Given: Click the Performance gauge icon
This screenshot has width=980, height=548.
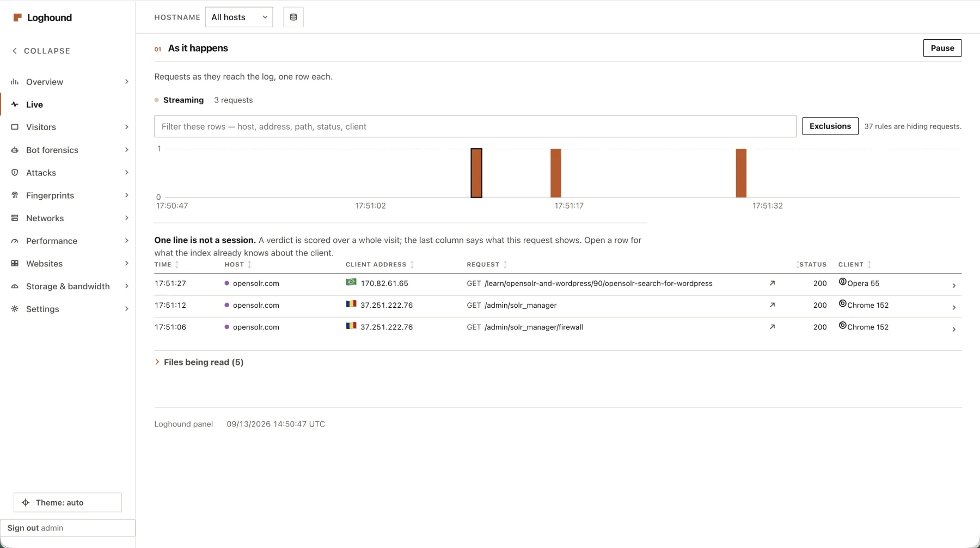Looking at the screenshot, I should (15, 241).
